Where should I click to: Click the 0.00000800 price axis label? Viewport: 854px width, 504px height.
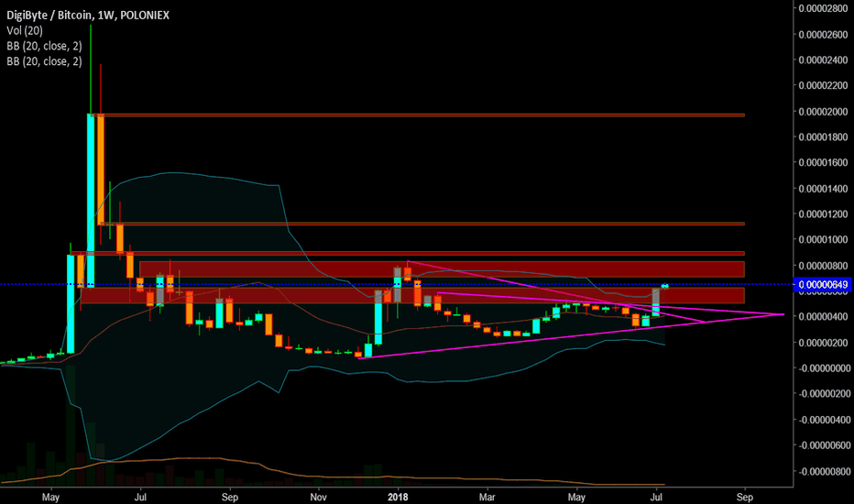click(823, 266)
